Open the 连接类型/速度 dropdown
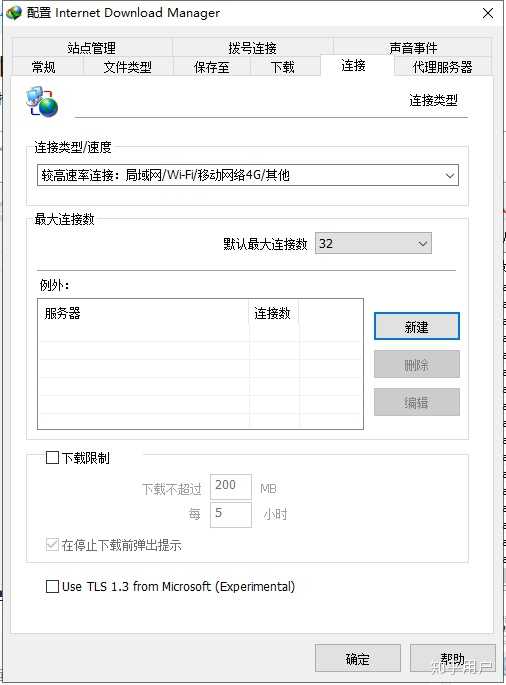This screenshot has height=685, width=506. 248,175
